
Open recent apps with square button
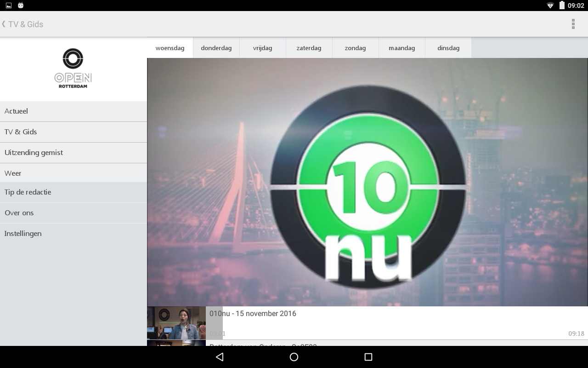pos(368,357)
